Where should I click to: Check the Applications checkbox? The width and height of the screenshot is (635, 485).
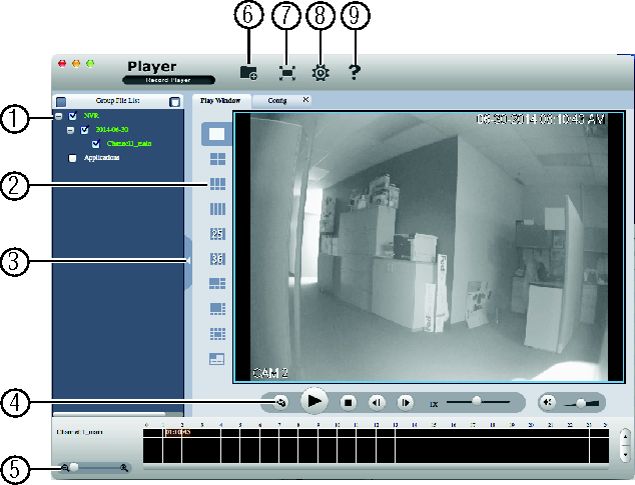point(72,158)
